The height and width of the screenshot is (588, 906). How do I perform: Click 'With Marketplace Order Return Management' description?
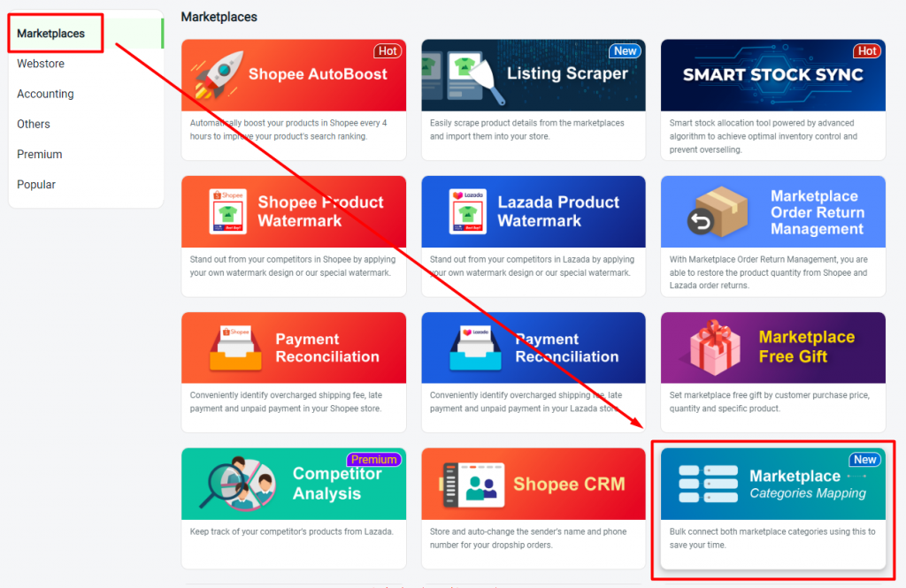769,272
